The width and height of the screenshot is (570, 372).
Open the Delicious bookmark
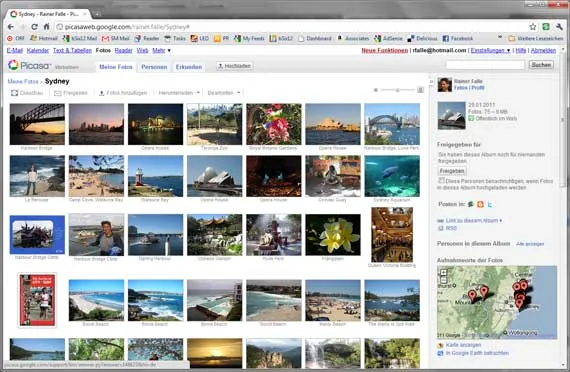point(422,38)
